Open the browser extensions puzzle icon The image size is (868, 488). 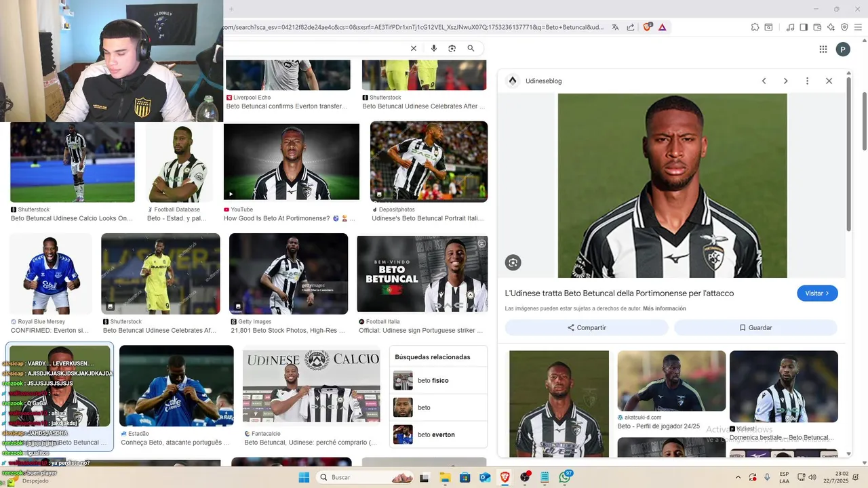point(755,27)
